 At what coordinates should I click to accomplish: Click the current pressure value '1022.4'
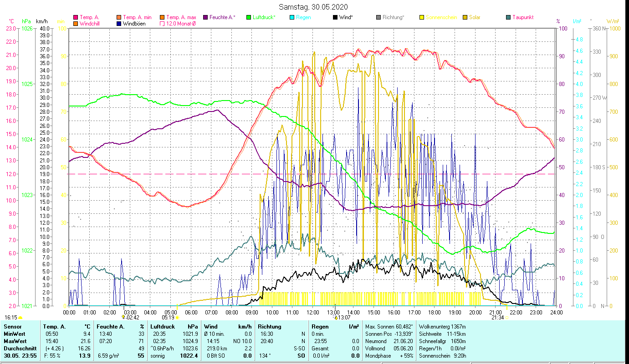[x=189, y=355]
